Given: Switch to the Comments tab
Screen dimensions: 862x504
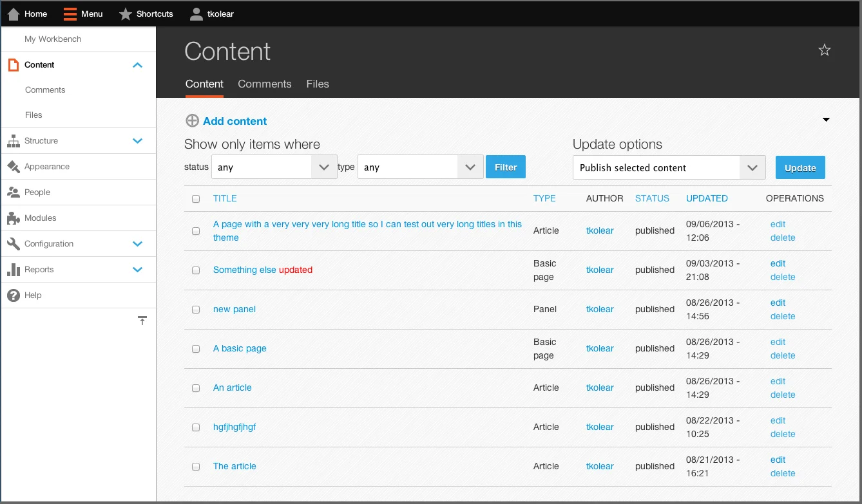Looking at the screenshot, I should coord(264,84).
